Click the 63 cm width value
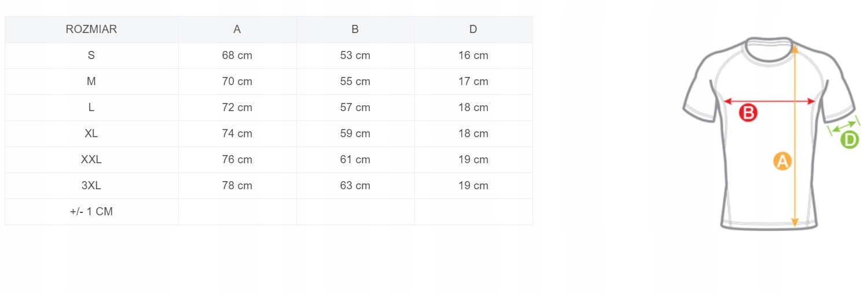868x294 pixels. [x=355, y=186]
